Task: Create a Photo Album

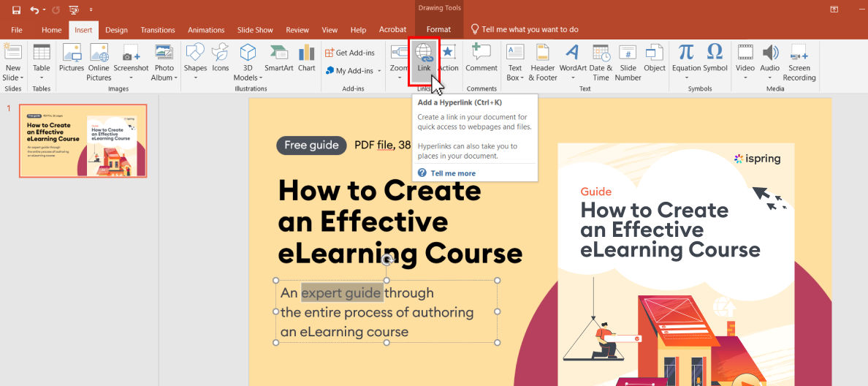Action: [x=164, y=62]
